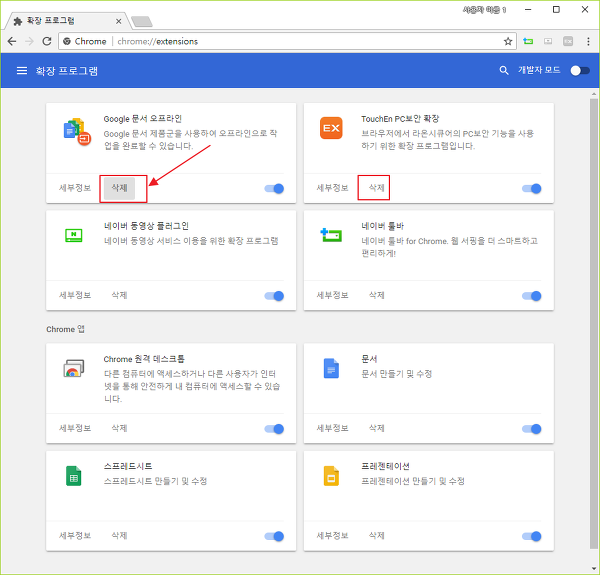Screen dimensions: 600x575
Task: Click the TouchEn PC보안 orange EX icon
Action: click(x=331, y=128)
